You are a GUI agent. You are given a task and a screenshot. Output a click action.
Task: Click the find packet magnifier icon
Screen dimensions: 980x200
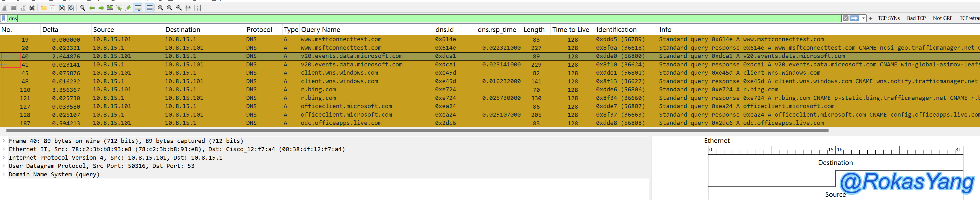(x=83, y=8)
